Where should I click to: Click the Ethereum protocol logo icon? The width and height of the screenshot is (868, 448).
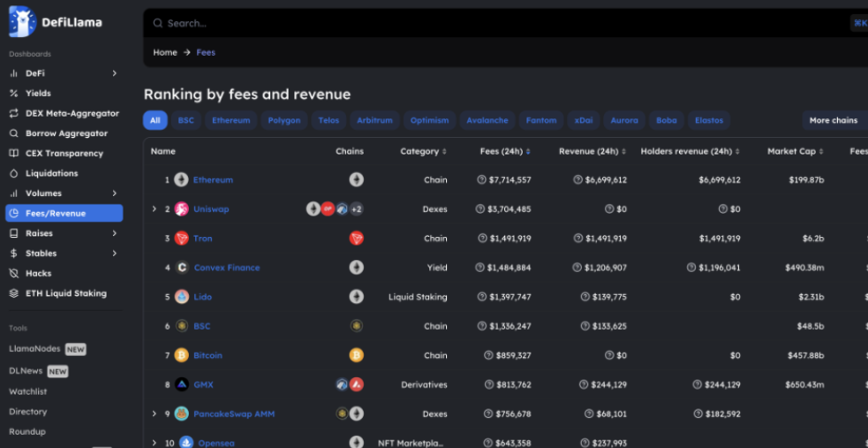(181, 180)
